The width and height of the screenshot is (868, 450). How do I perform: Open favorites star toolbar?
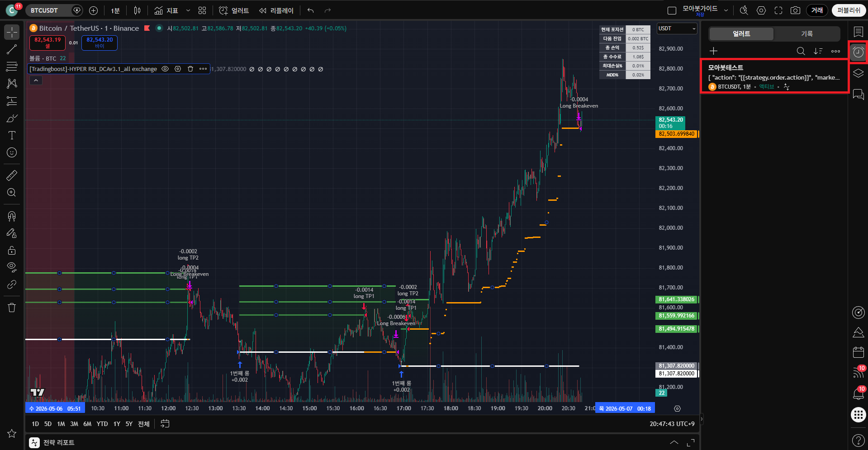click(12, 433)
